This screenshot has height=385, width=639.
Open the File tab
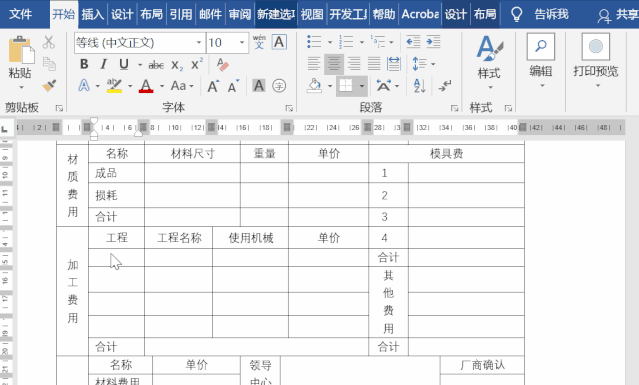pyautogui.click(x=20, y=14)
